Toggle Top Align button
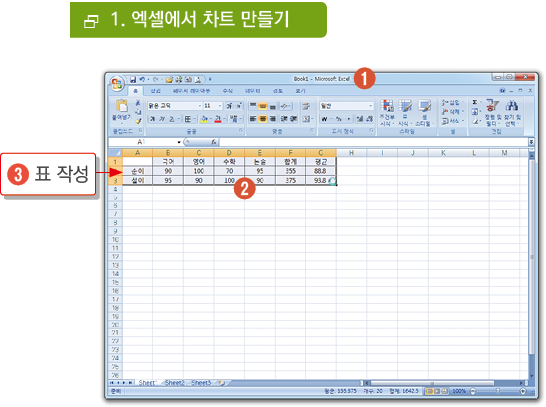 click(x=253, y=105)
